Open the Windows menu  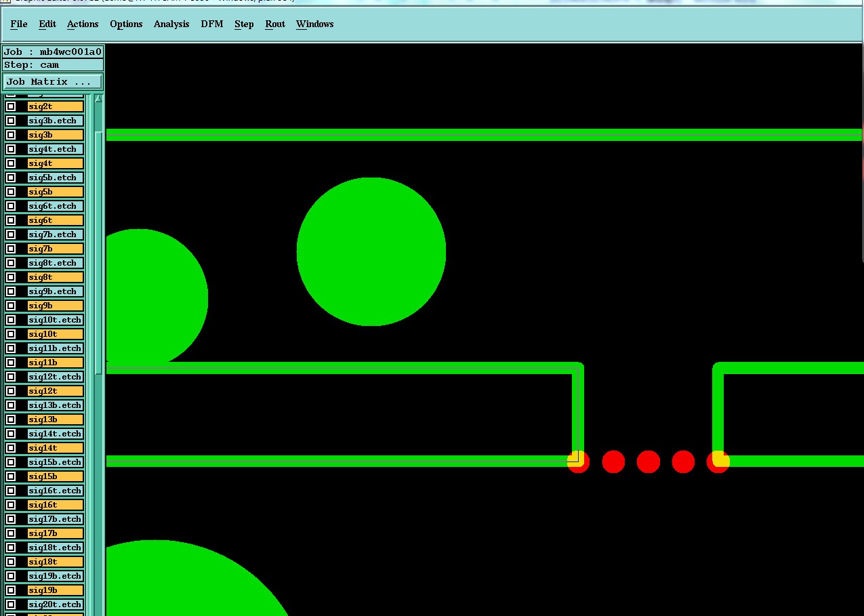(314, 24)
